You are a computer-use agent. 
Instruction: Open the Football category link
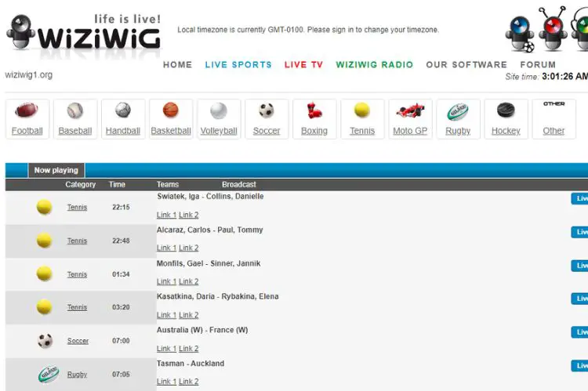point(27,131)
